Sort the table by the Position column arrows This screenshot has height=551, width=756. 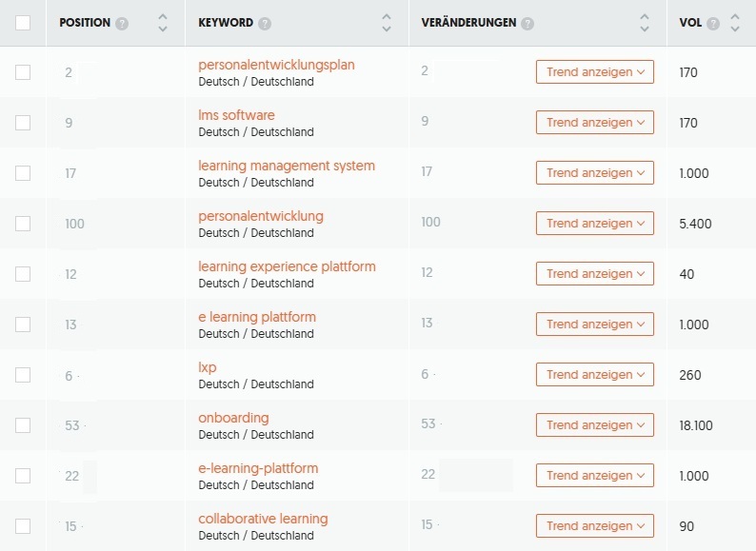coord(163,23)
